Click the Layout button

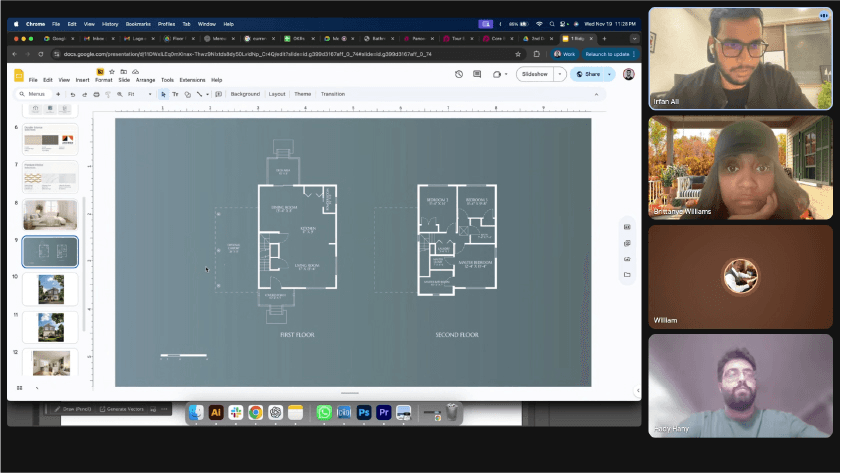277,94
